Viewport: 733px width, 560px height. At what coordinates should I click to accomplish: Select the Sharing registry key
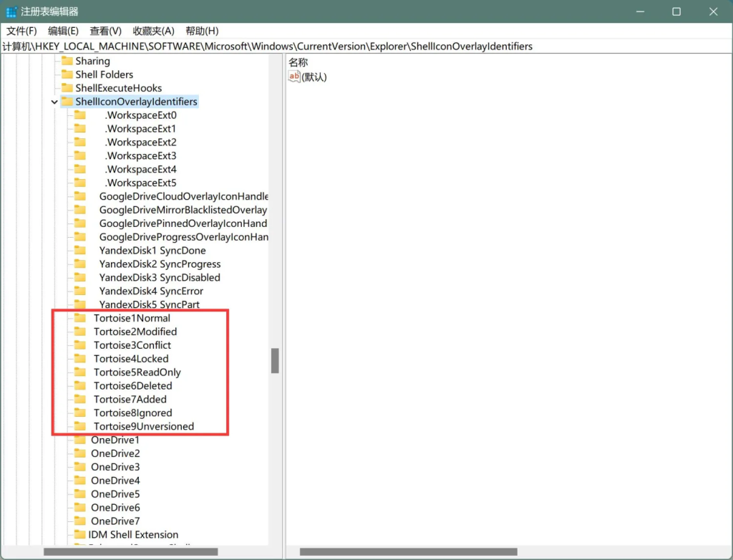[x=92, y=61]
